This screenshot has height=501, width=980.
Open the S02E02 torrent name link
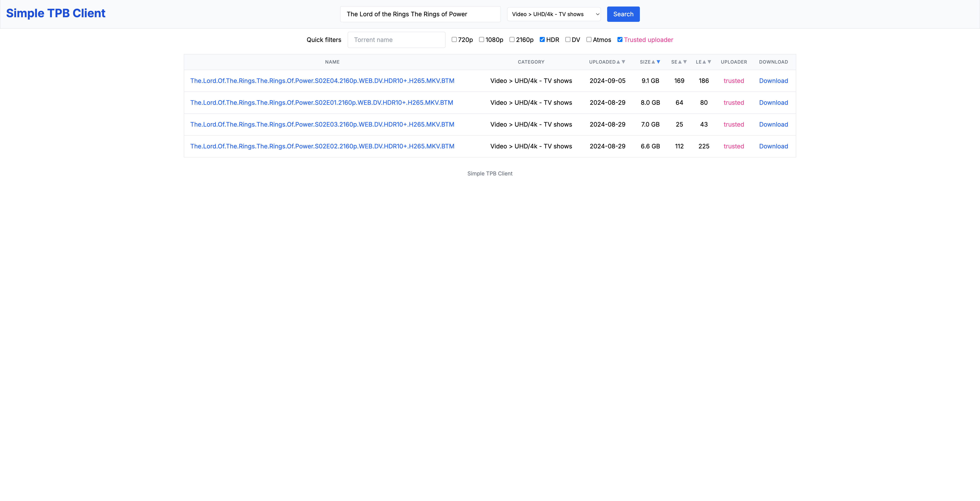click(x=322, y=146)
